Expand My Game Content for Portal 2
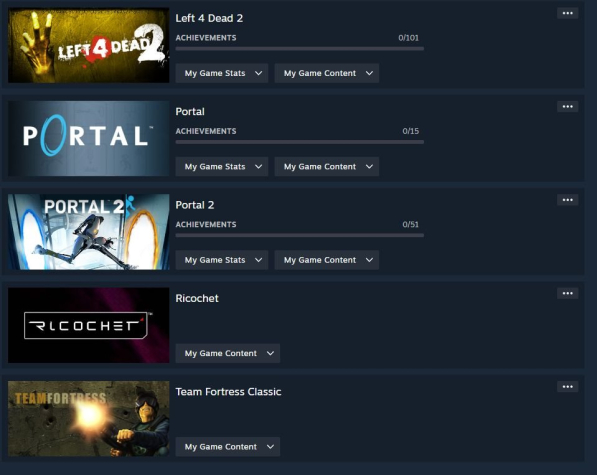Viewport: 597px width, 475px height. coord(327,260)
